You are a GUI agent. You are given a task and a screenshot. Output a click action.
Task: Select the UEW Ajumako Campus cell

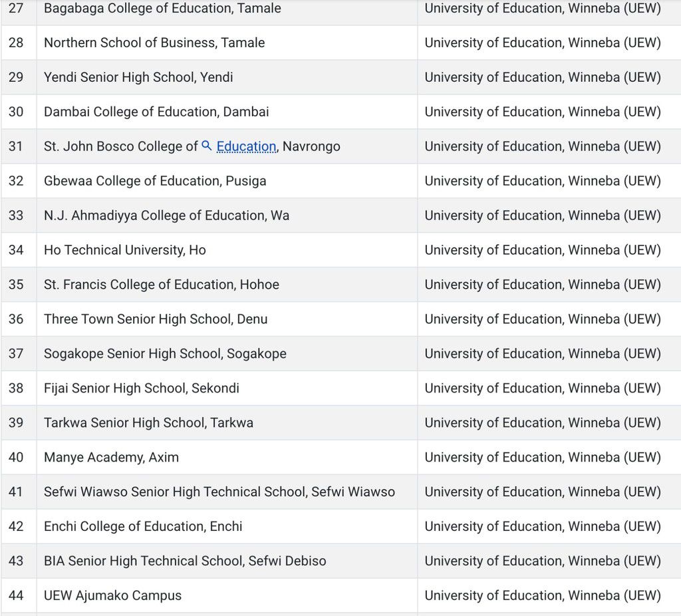coord(112,596)
